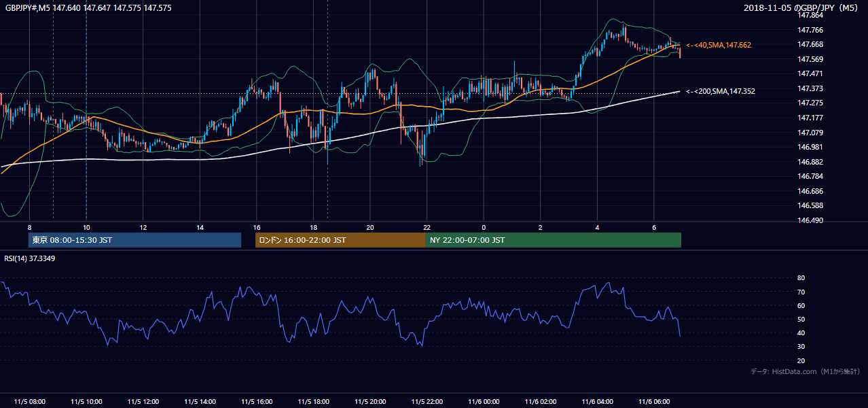868x408 pixels.
Task: Click price axis label 147.373
Action: pos(810,88)
